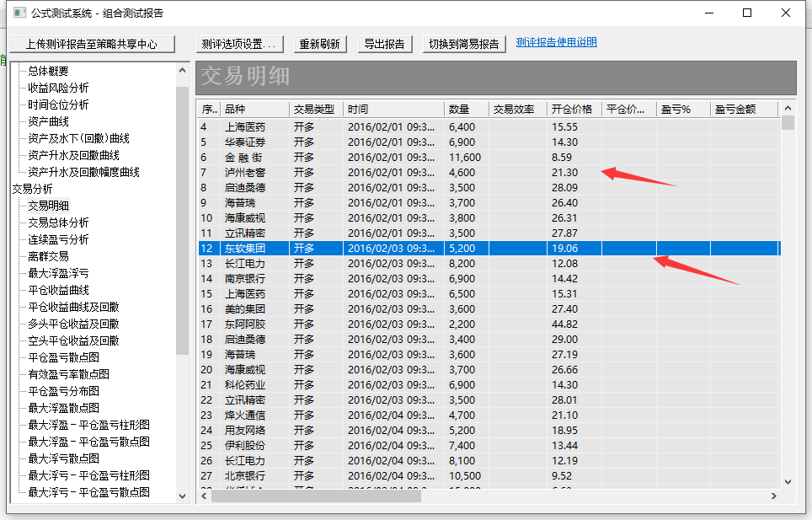Open 最大浮盈－平仓盈亏散点图 item
Viewport: 812px width, 520px height.
[x=88, y=442]
